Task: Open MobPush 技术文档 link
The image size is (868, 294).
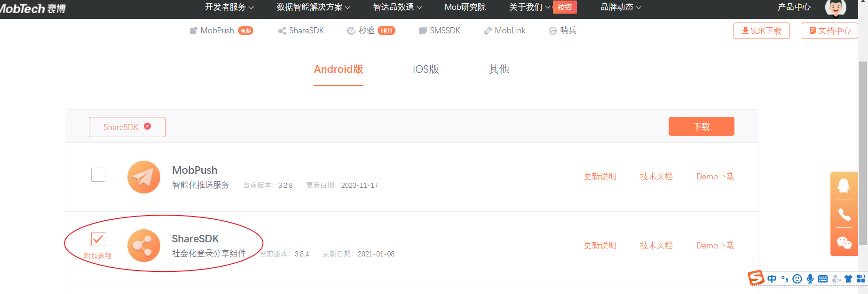Action: tap(656, 177)
